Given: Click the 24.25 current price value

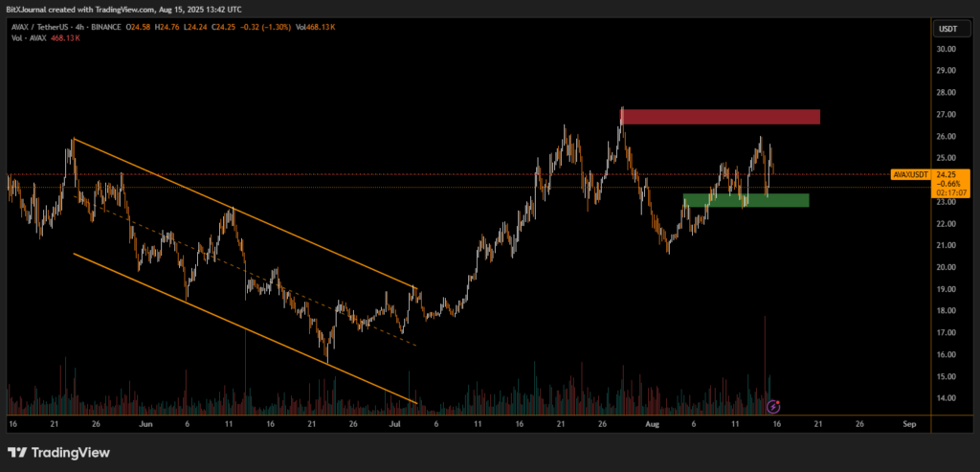Looking at the screenshot, I should click(x=947, y=174).
